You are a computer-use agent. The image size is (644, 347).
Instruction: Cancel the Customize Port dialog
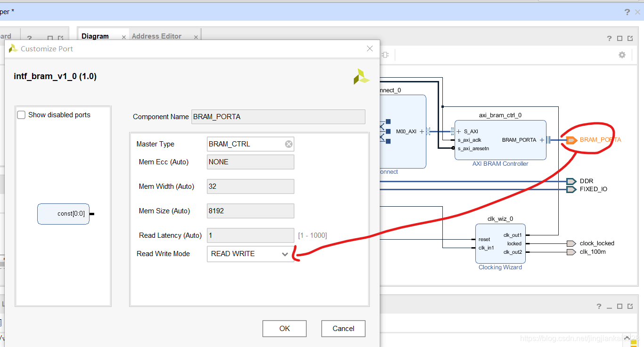pos(343,329)
